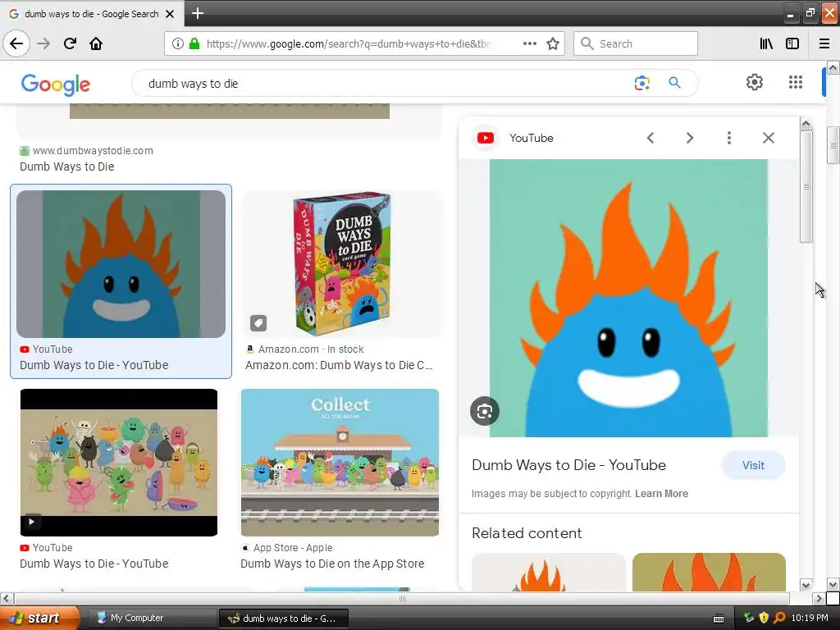840x630 pixels.
Task: Select the blue character YouTube thumbnail in results
Action: pyautogui.click(x=121, y=264)
